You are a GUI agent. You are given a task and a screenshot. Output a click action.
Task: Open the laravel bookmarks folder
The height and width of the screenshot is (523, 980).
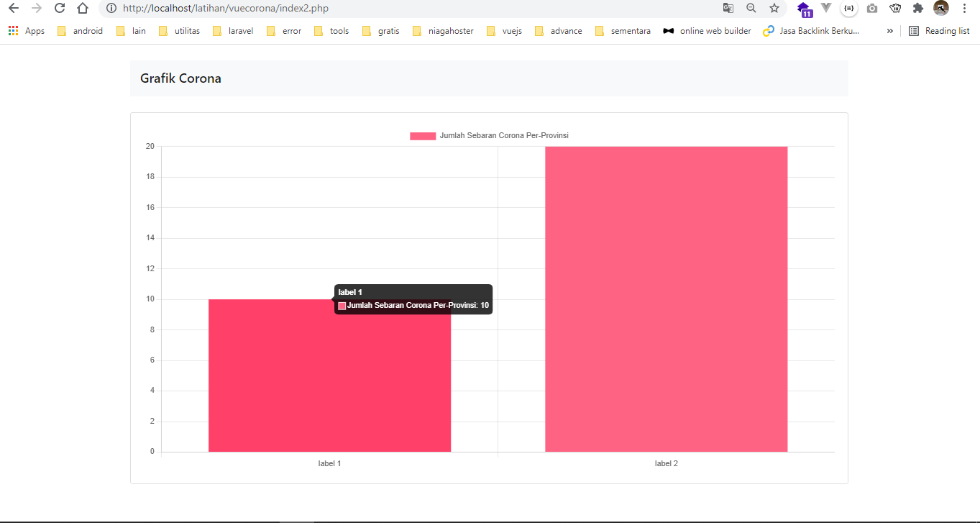[x=241, y=30]
